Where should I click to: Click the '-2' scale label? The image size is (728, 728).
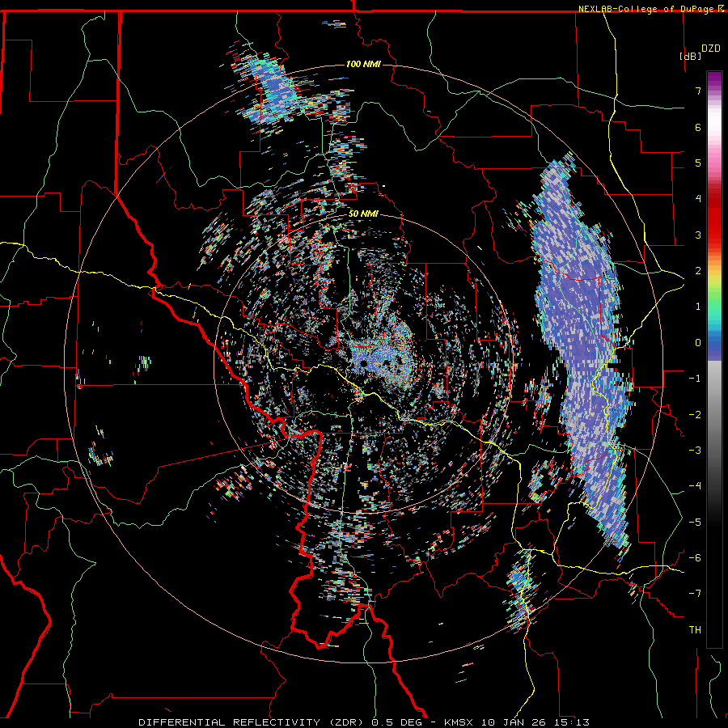point(695,415)
